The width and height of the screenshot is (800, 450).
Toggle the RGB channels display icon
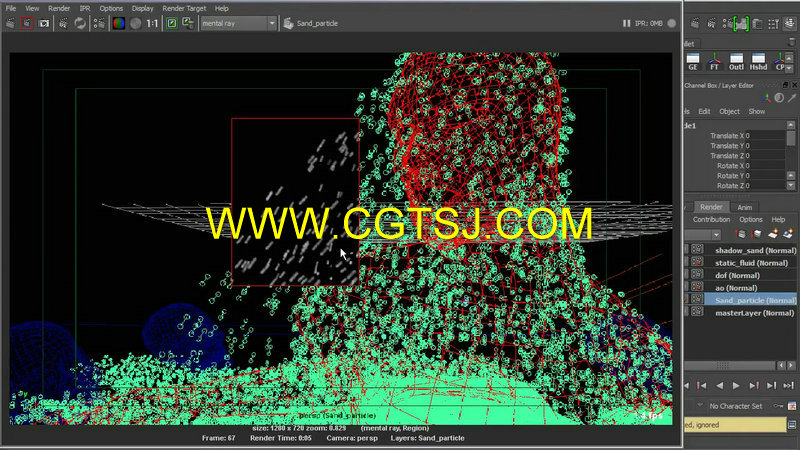[119, 23]
